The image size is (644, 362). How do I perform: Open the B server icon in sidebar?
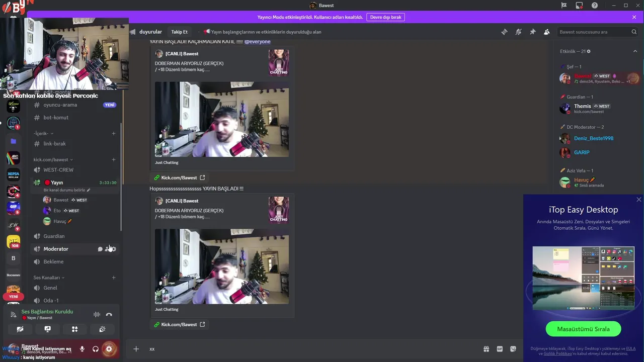[14, 258]
